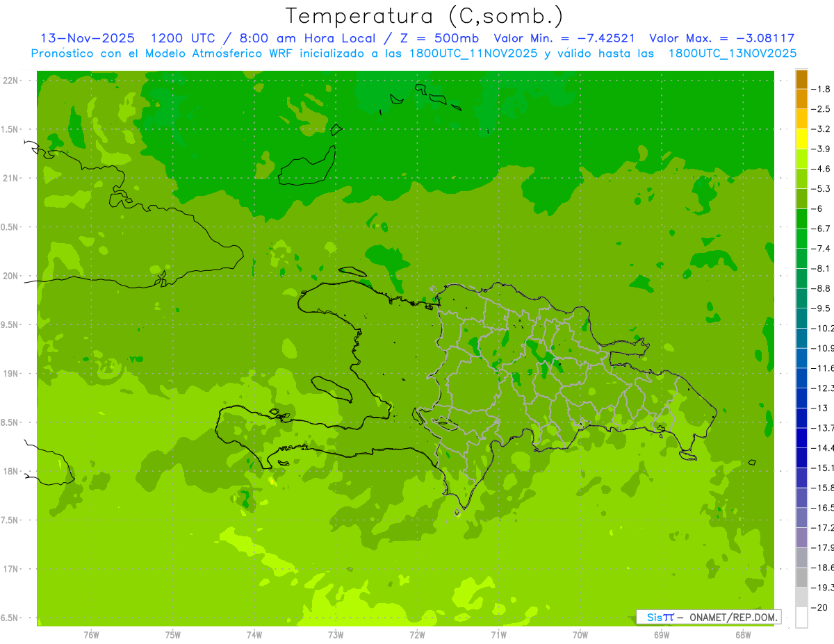Click the "-11.6" legend label
Screen dimensions: 834x644
point(823,368)
